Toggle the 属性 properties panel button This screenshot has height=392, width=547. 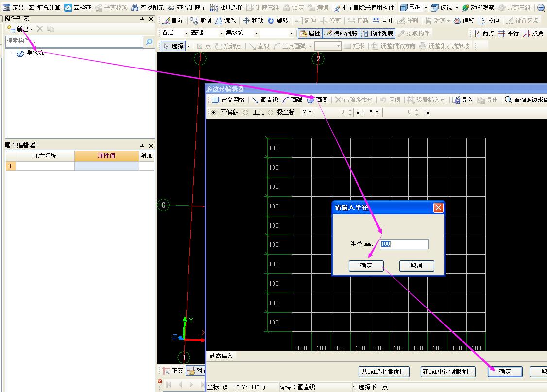pyautogui.click(x=310, y=33)
